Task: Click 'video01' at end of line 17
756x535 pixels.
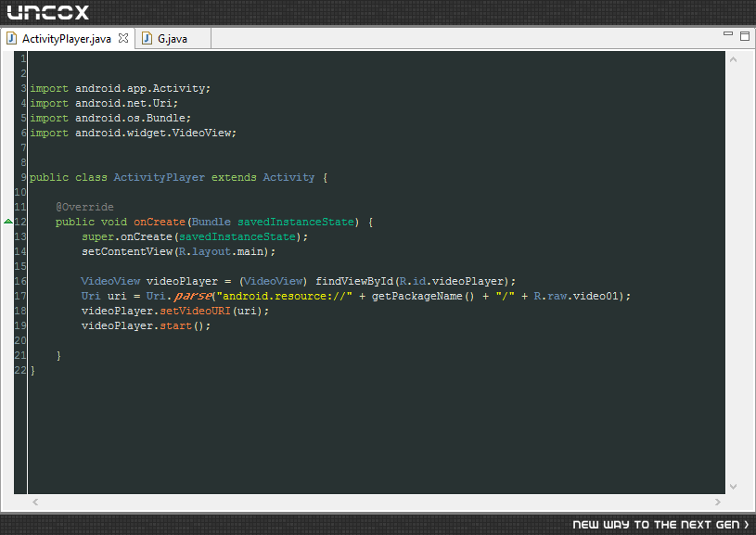Action: pyautogui.click(x=596, y=296)
